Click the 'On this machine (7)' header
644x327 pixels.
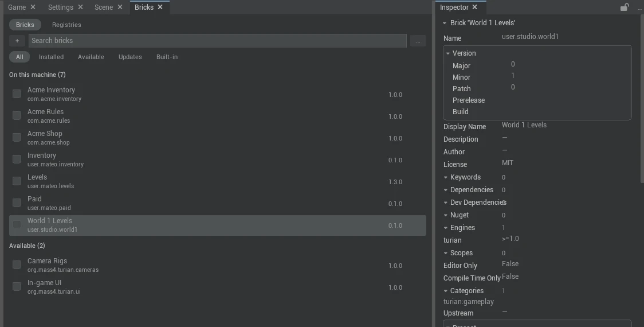(37, 75)
